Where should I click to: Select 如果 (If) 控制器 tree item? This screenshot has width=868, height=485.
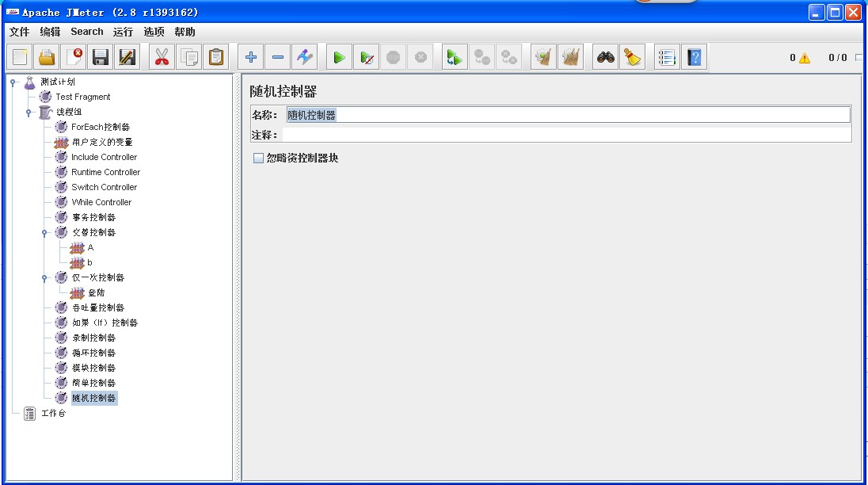pyautogui.click(x=105, y=323)
